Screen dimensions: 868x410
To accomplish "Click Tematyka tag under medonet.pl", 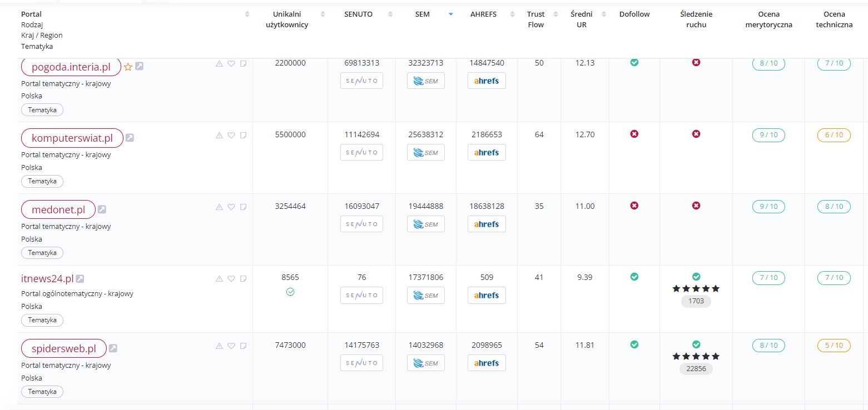I will click(42, 253).
